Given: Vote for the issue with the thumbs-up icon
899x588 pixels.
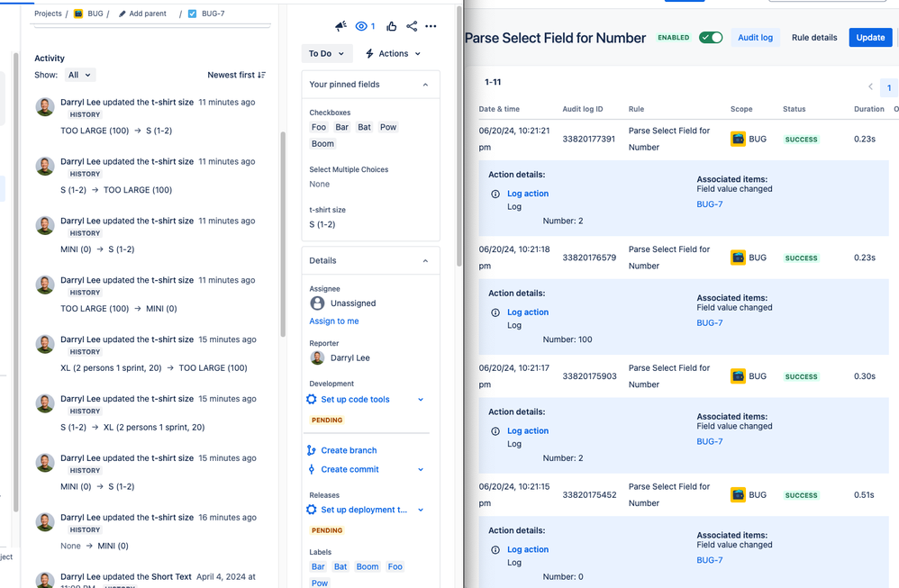Looking at the screenshot, I should tap(391, 26).
